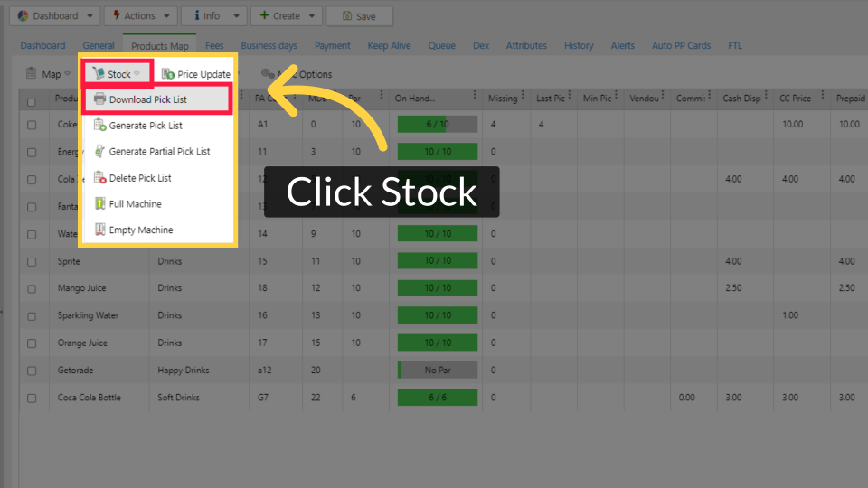Click the Generate Partial Pick List icon
This screenshot has width=868, height=488.
pyautogui.click(x=99, y=151)
